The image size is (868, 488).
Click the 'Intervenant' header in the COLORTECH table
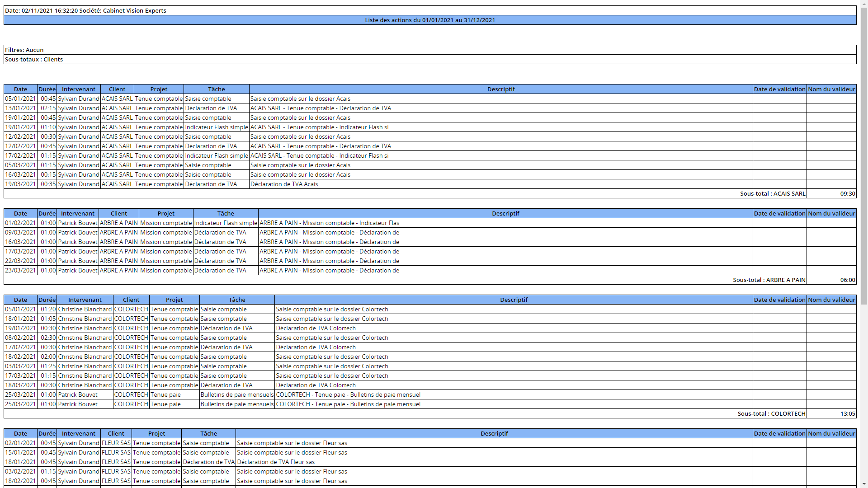(x=85, y=300)
